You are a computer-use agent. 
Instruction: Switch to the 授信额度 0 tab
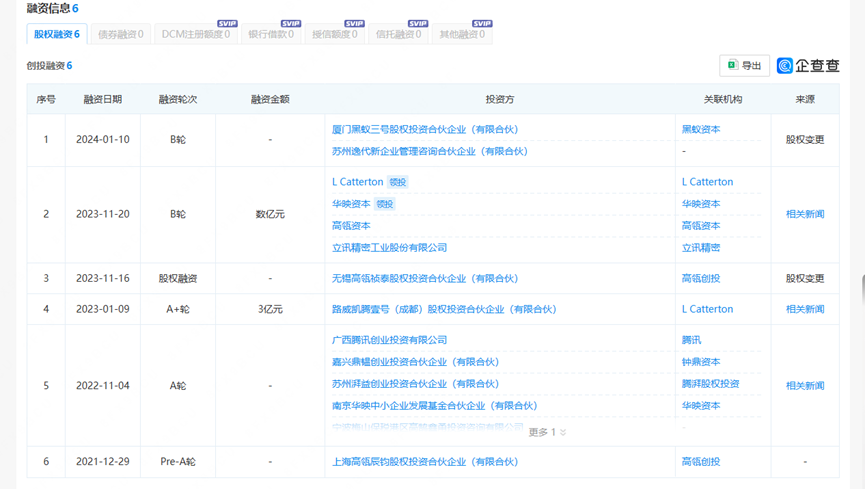click(334, 34)
